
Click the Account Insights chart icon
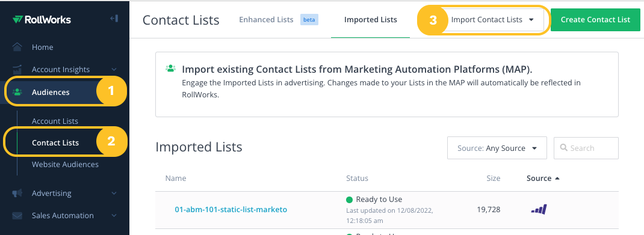[17, 69]
